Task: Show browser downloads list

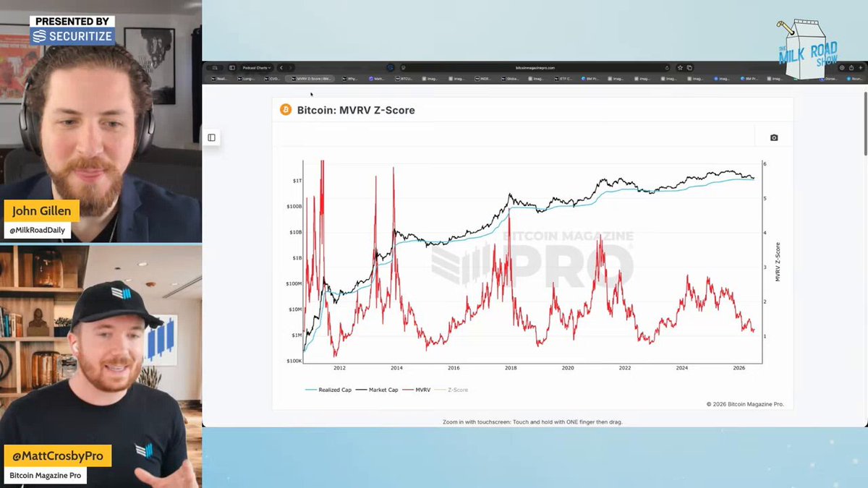Action: tap(842, 68)
